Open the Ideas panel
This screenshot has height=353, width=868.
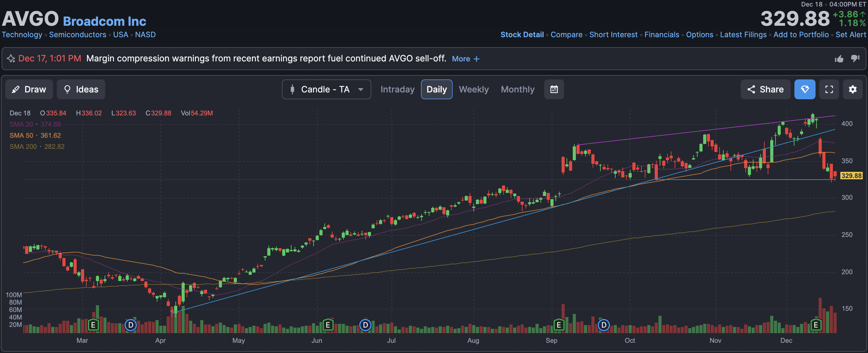81,89
